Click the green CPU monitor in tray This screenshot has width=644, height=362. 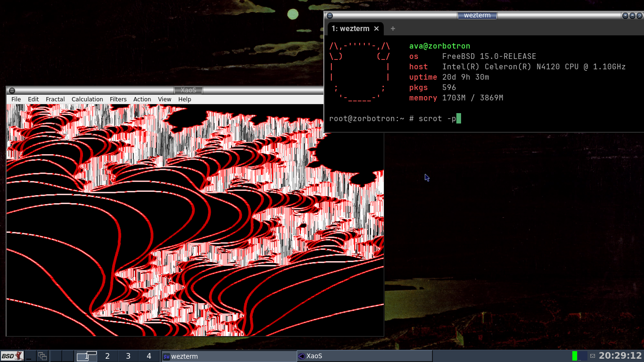(x=575, y=356)
